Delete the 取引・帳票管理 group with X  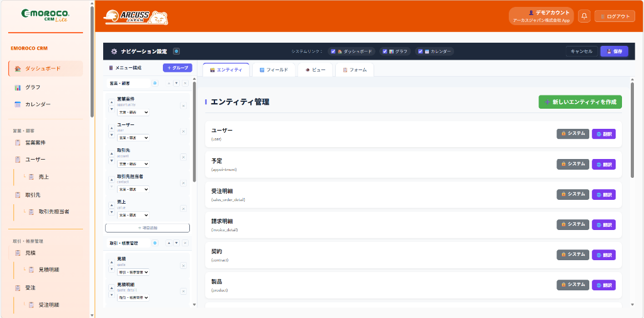(x=186, y=243)
